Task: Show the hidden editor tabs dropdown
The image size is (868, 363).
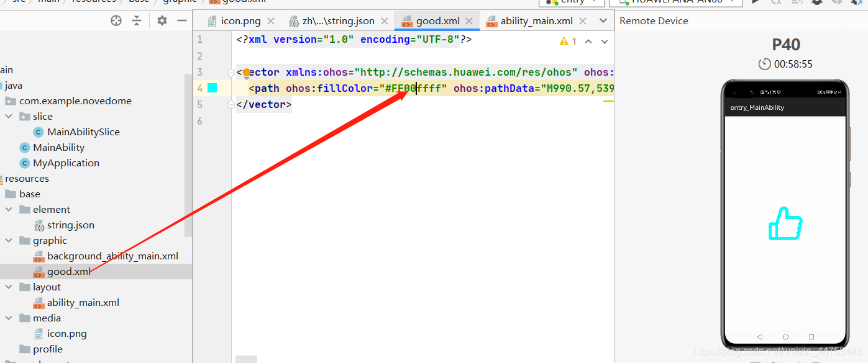Action: [x=603, y=20]
